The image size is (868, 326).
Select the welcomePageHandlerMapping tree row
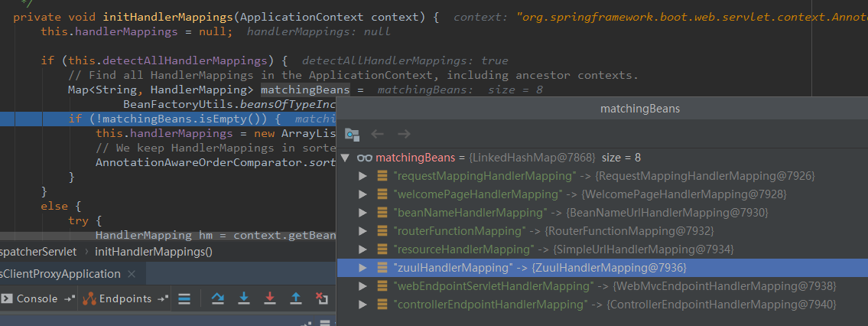click(603, 194)
